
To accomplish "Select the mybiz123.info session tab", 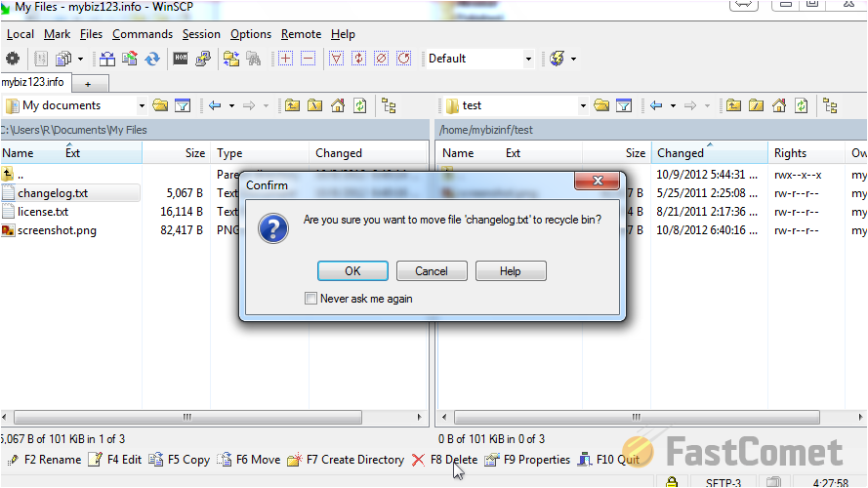I will click(x=33, y=82).
